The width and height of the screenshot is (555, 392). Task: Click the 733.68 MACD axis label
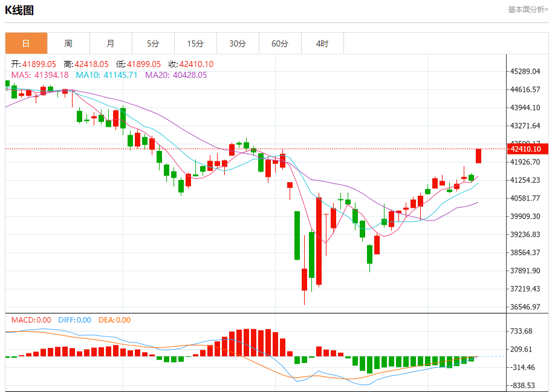point(521,331)
